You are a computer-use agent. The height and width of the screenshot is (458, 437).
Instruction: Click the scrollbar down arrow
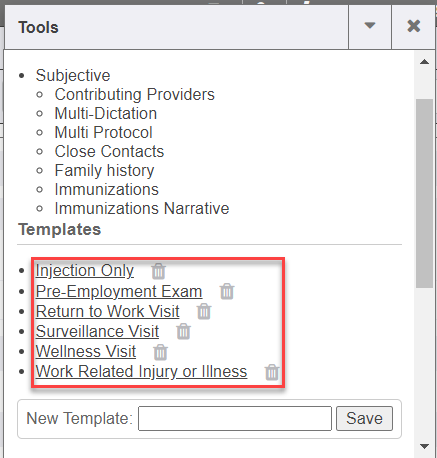pyautogui.click(x=424, y=446)
